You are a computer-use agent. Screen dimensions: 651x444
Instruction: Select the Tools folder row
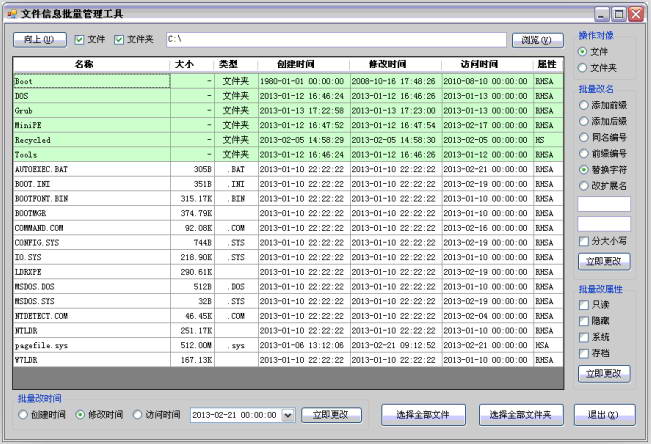pyautogui.click(x=288, y=155)
